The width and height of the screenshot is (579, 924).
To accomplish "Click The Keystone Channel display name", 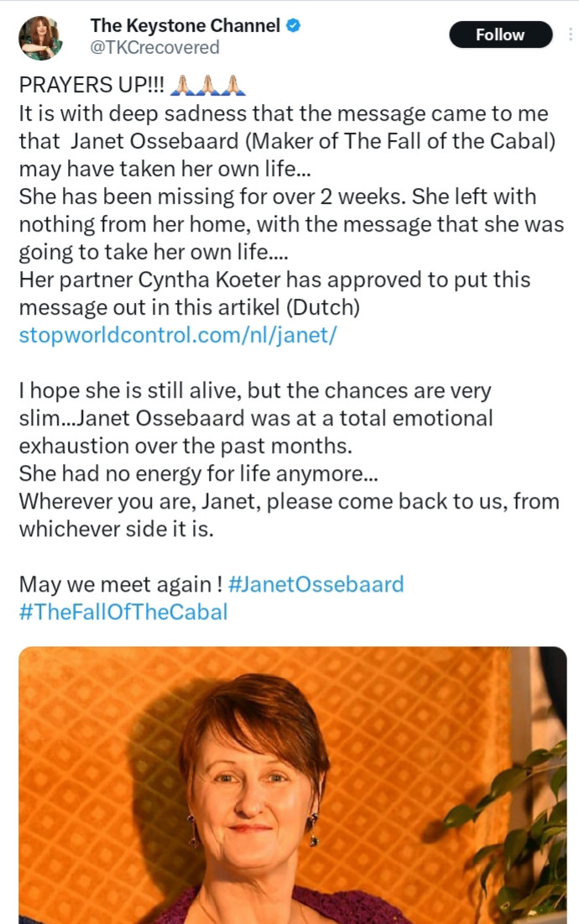I will (x=185, y=26).
